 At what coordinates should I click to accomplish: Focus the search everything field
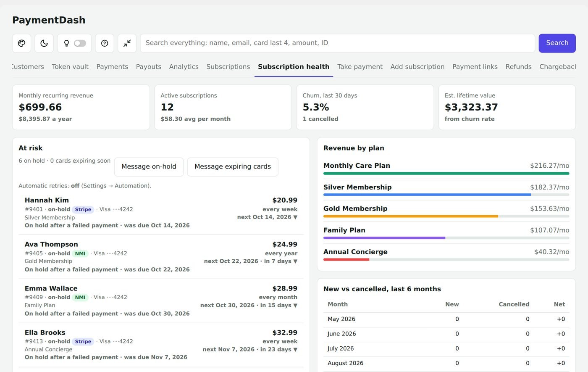click(x=337, y=43)
